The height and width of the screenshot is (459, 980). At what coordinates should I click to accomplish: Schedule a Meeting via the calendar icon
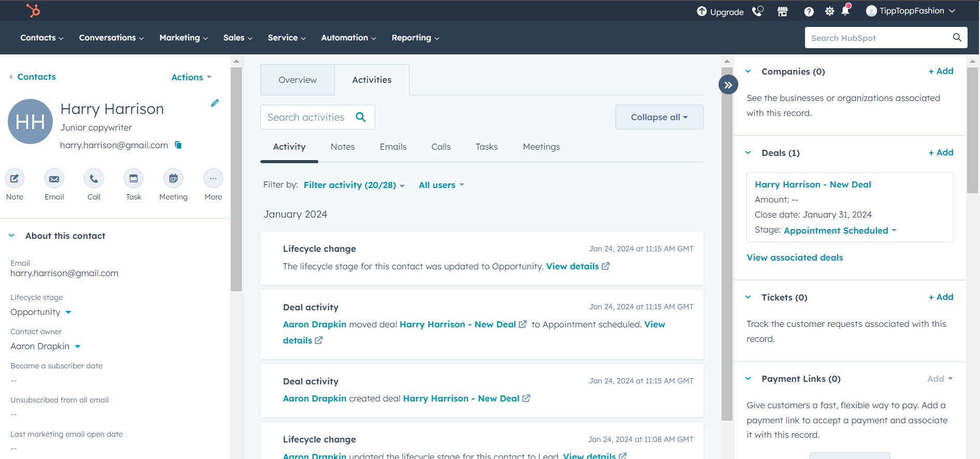coord(173,179)
